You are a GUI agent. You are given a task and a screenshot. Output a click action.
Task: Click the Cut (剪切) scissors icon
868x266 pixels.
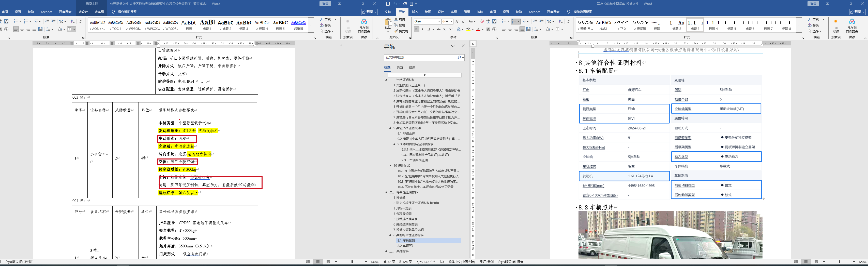tap(397, 20)
